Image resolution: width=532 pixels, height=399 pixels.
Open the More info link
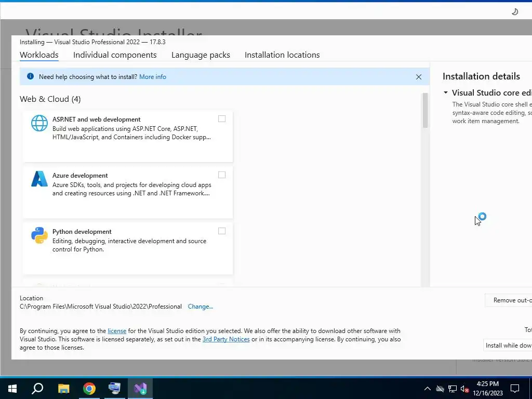tap(153, 77)
